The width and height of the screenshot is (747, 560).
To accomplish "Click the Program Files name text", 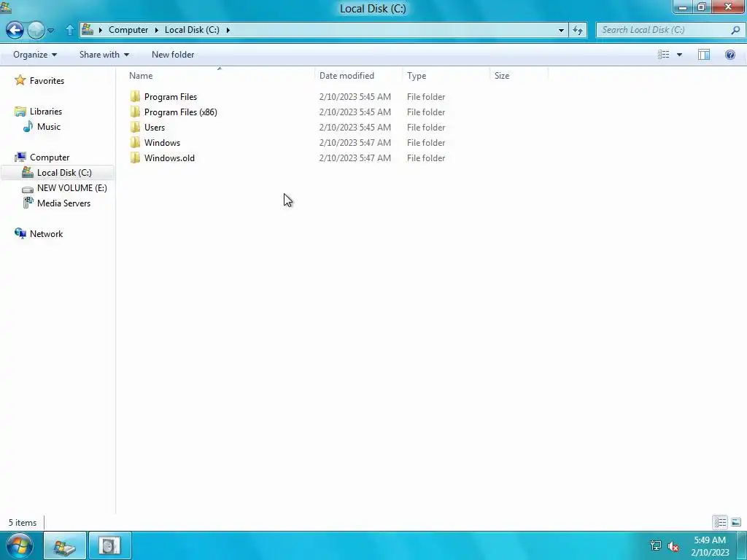I will click(171, 97).
